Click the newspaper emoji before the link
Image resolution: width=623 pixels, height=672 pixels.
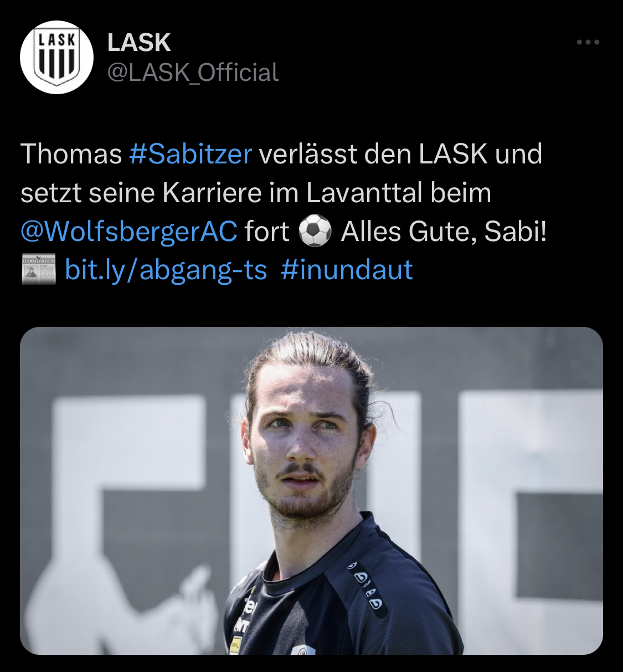click(38, 270)
